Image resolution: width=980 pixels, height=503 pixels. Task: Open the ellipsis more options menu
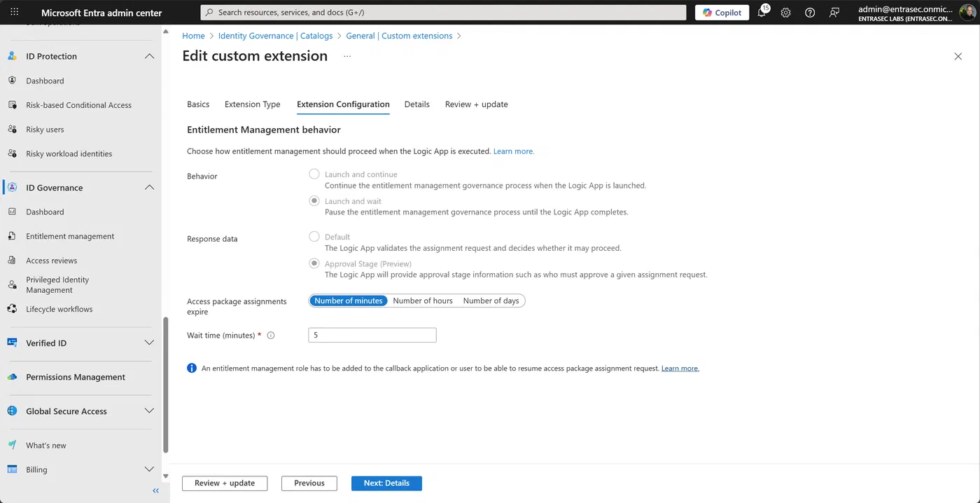pos(347,56)
